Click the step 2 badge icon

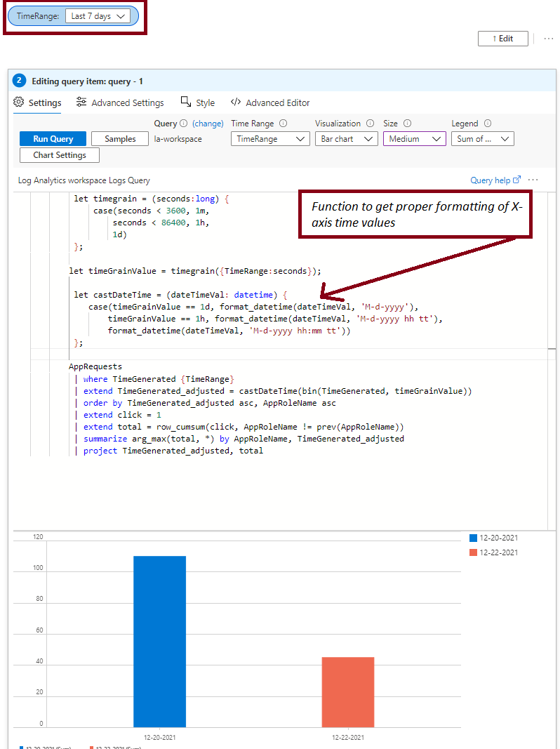(x=19, y=80)
